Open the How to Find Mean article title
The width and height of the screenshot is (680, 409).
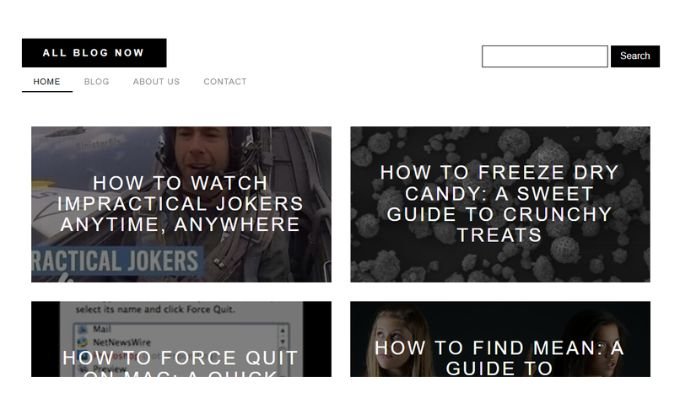point(500,358)
